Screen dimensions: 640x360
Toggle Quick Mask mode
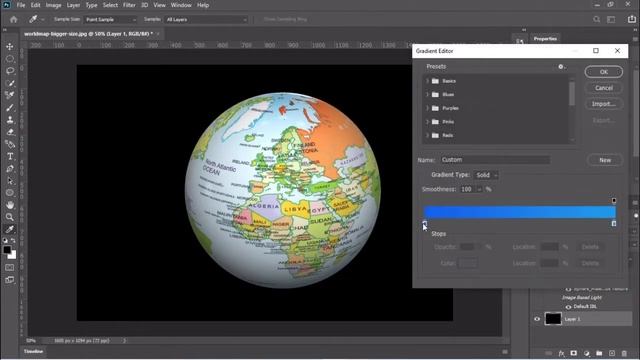pos(10,268)
